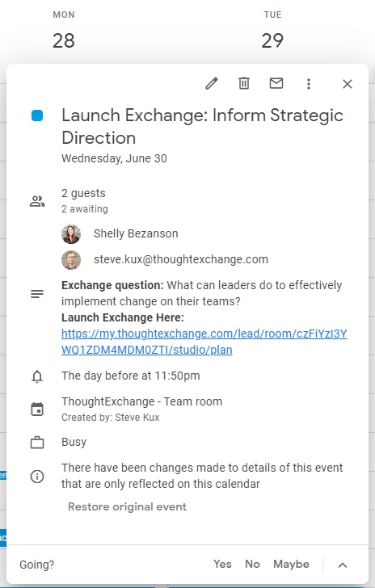Click the pencil edit event icon

coord(212,83)
